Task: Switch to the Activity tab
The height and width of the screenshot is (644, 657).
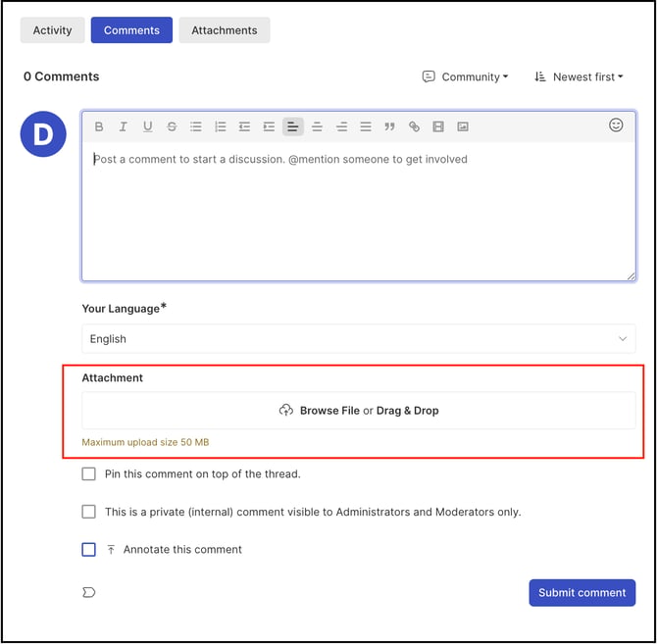Action: click(x=52, y=30)
